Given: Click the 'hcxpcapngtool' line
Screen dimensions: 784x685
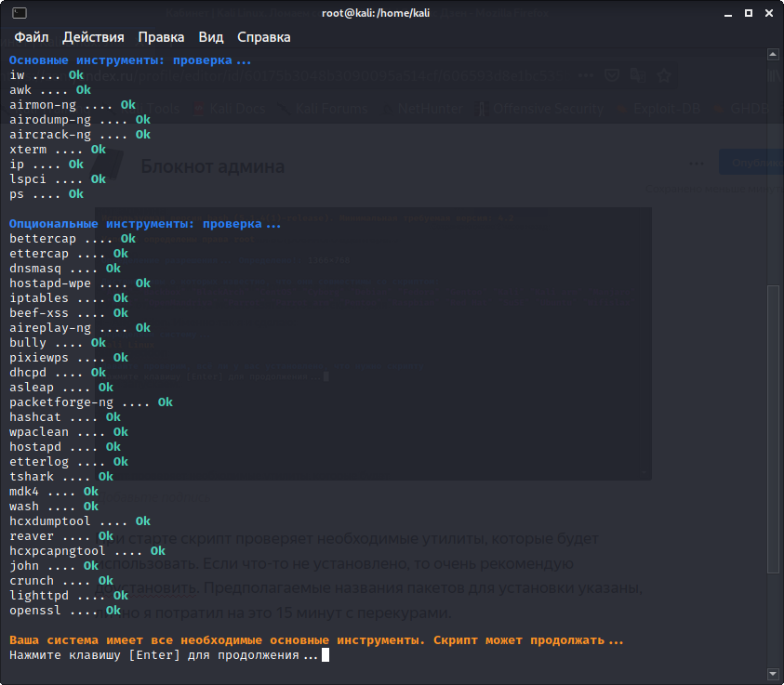Looking at the screenshot, I should [x=87, y=551].
